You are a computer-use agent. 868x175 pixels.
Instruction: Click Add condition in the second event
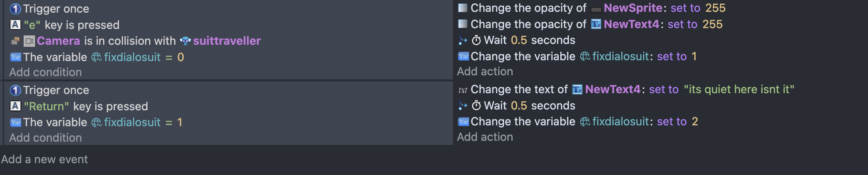[46, 138]
